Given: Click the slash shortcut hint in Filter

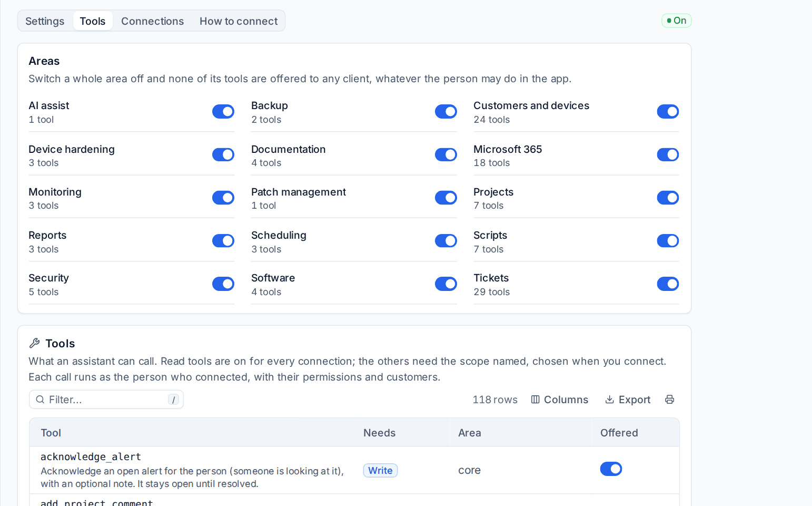Looking at the screenshot, I should coord(174,400).
